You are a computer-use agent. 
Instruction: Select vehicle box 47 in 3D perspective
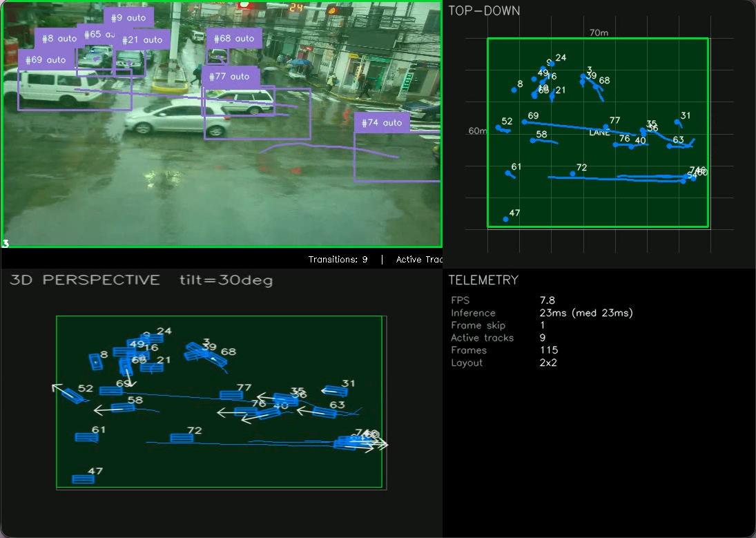83,479
